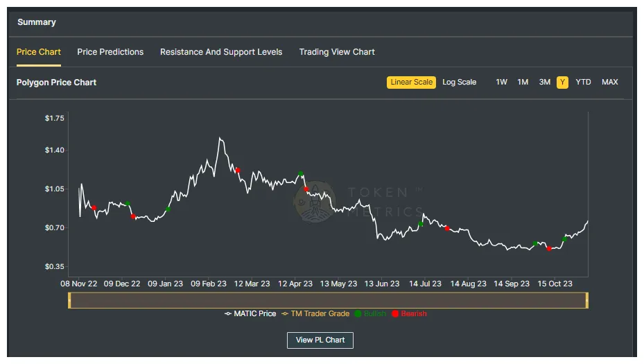Screen dimensions: 644x364
Task: Click the green bullish marker near 14 Jul 23
Action: click(x=421, y=224)
